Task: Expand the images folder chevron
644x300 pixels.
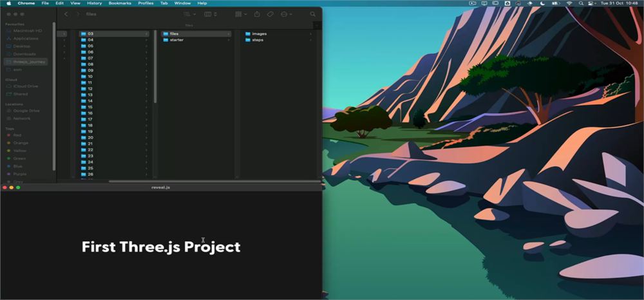Action: [x=310, y=33]
